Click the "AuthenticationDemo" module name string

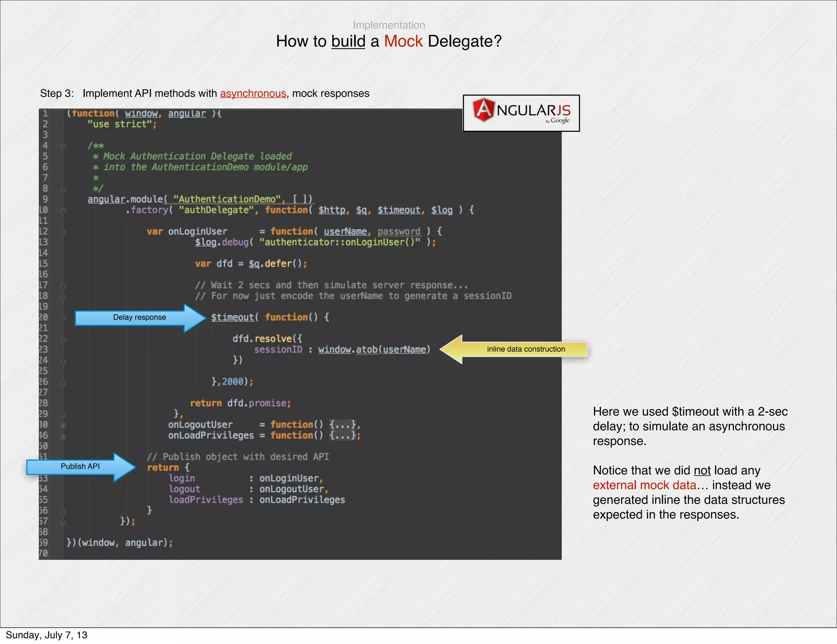click(227, 199)
